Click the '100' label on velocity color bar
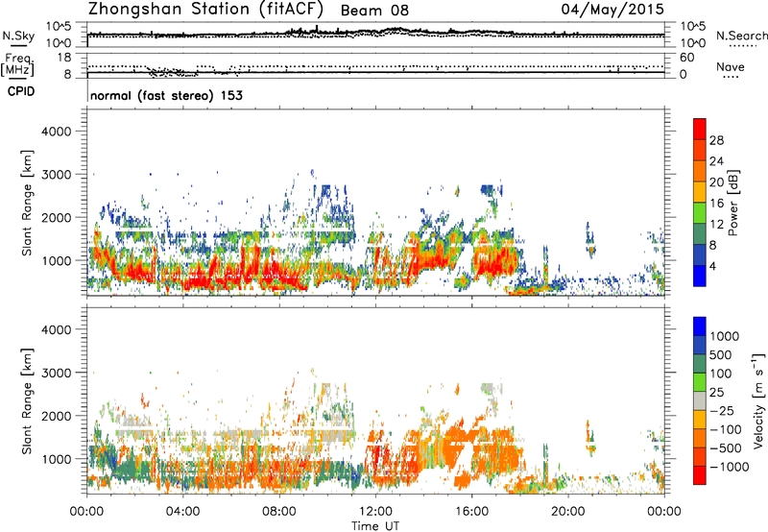The image size is (768, 532). 721,374
